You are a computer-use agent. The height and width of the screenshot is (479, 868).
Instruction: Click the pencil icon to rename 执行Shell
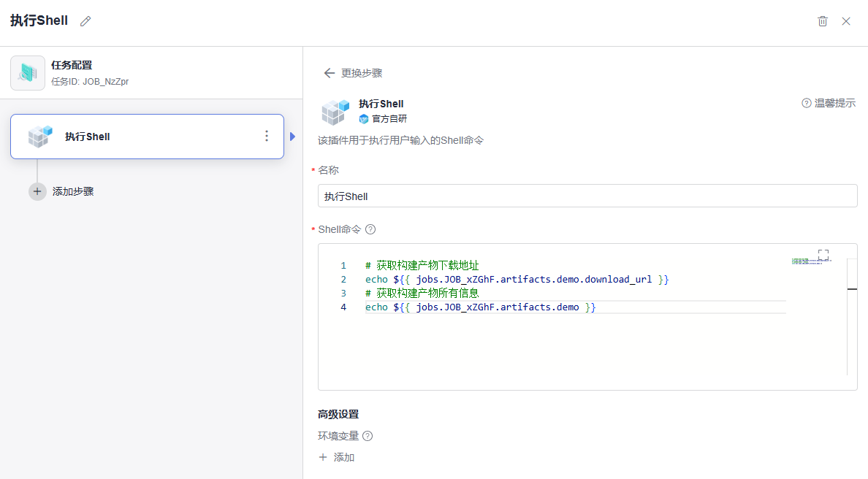(85, 21)
